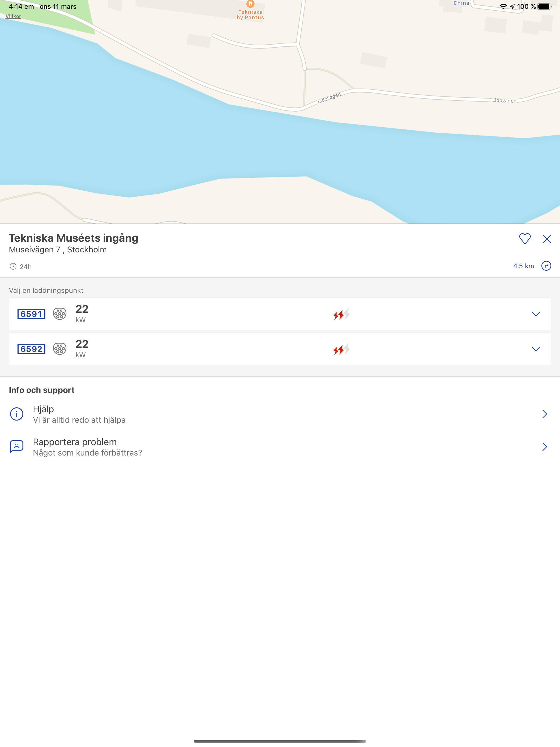
Task: Open the Hjälp support row
Action: tap(280, 414)
